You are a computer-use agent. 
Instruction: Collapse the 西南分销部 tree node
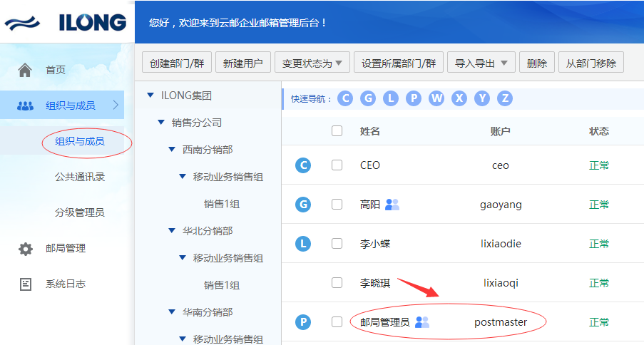pyautogui.click(x=172, y=150)
